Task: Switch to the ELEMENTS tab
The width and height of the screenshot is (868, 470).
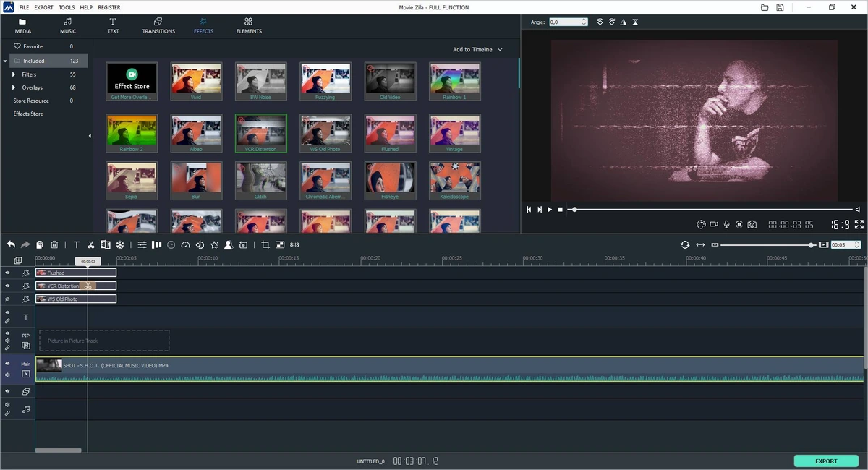Action: [249, 26]
